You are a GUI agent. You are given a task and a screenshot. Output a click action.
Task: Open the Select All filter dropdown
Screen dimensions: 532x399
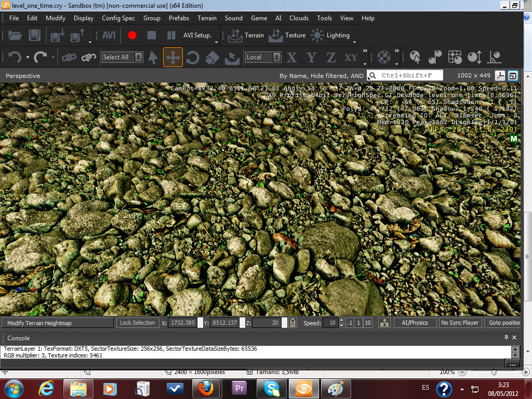pos(139,57)
